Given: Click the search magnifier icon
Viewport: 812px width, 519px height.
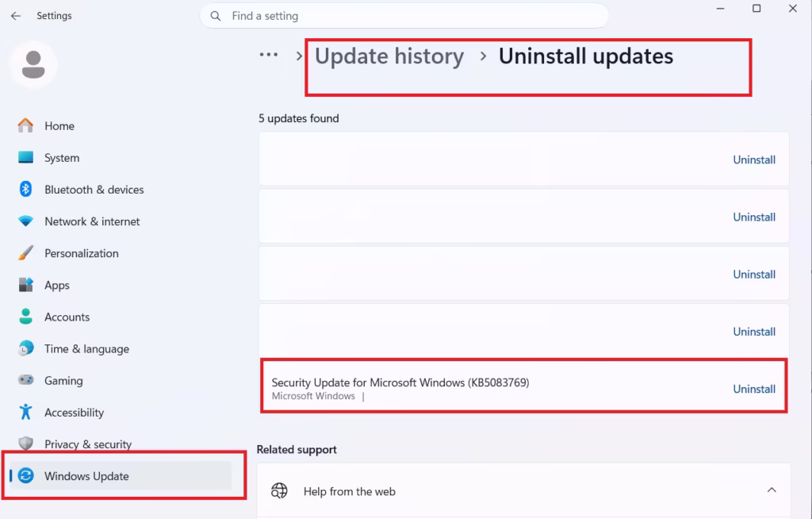Looking at the screenshot, I should point(216,16).
